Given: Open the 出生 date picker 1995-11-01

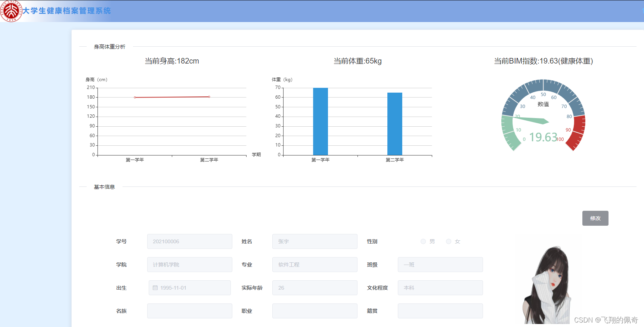Looking at the screenshot, I should tap(190, 288).
